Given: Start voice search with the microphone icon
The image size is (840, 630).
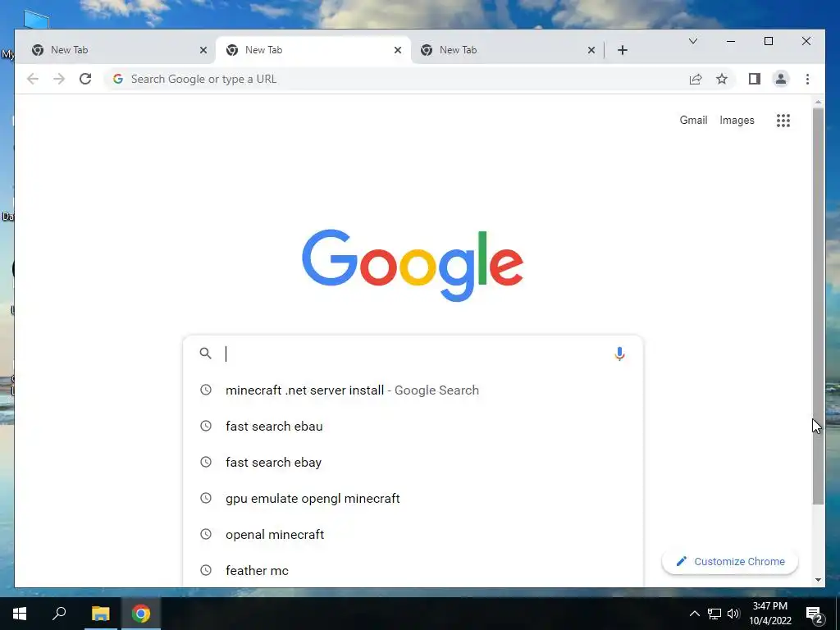Looking at the screenshot, I should [x=619, y=354].
